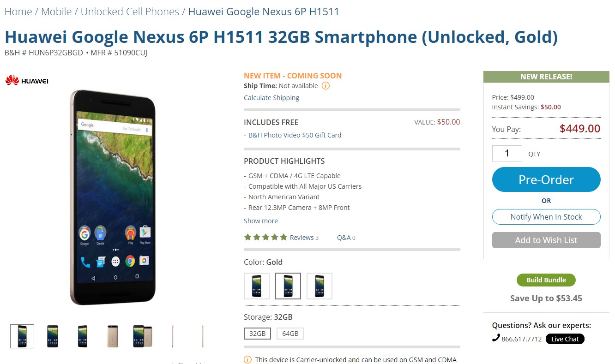Click the Ship Time info icon

(x=326, y=86)
